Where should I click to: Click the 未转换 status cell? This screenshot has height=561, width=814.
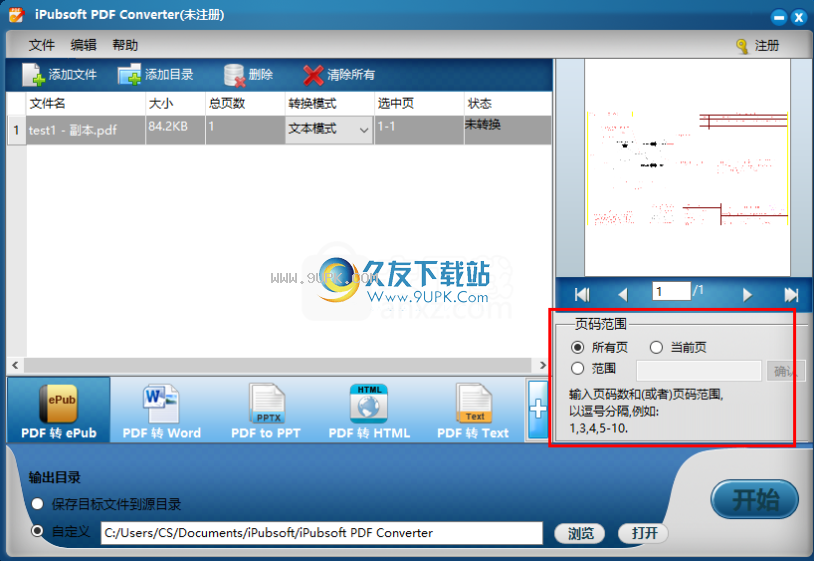tap(507, 130)
